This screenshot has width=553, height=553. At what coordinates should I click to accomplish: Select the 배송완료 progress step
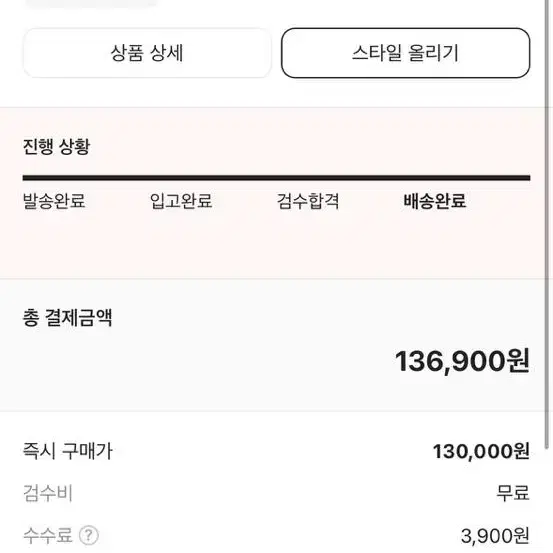(x=435, y=201)
